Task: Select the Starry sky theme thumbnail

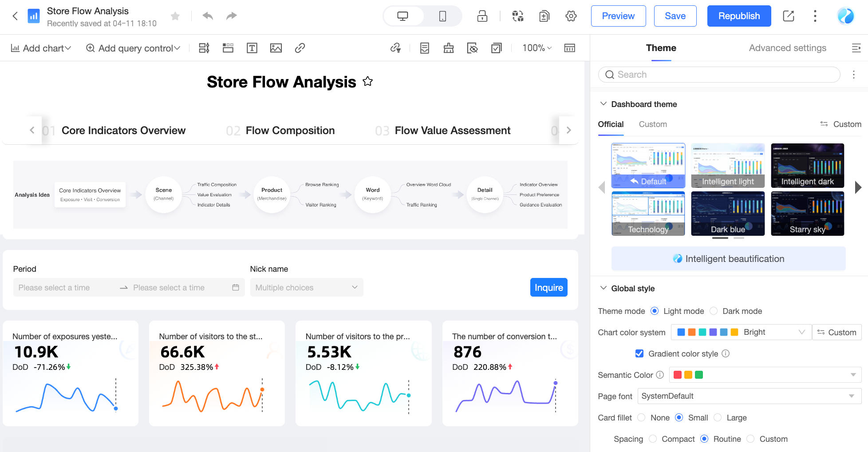Action: 807,214
